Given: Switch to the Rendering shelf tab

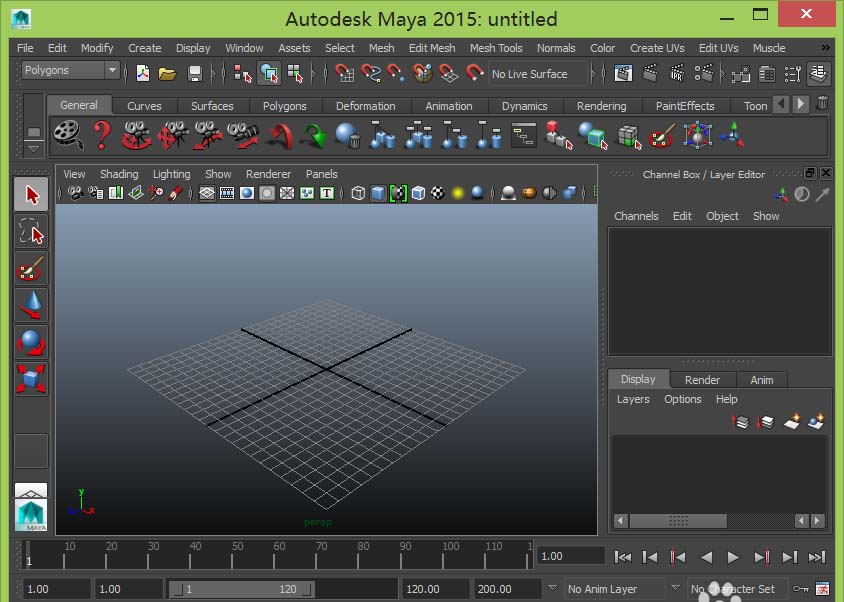Looking at the screenshot, I should pos(601,106).
